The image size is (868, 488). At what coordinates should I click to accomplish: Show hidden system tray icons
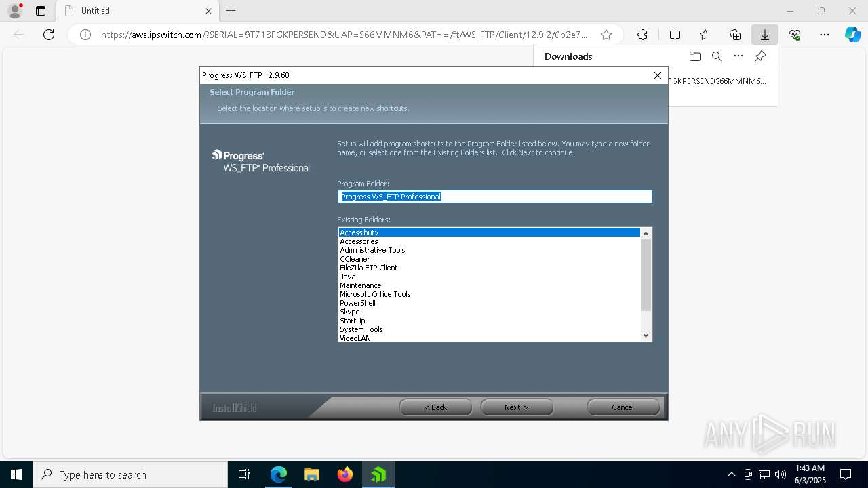[731, 474]
